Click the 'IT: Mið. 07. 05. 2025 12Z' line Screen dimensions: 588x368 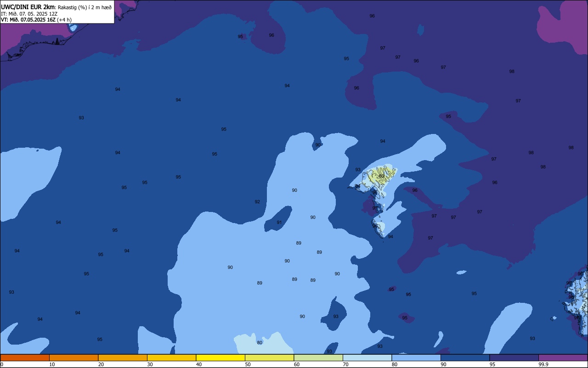tap(29, 14)
